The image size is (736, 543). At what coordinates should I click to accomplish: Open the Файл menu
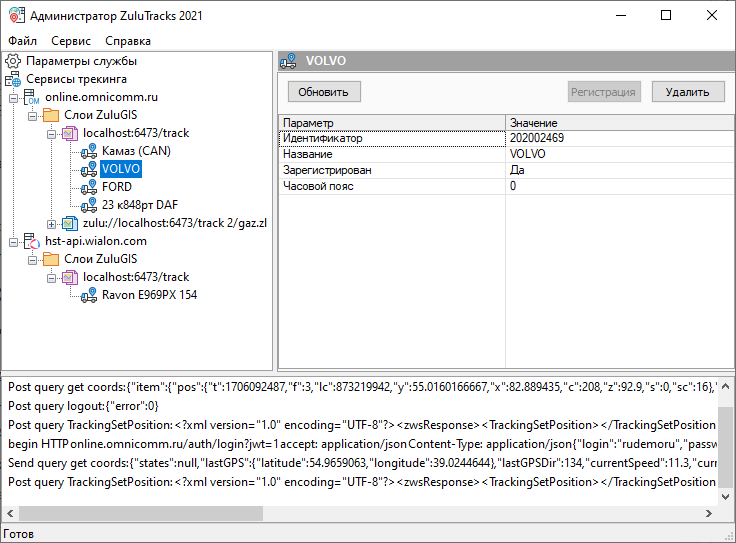[22, 41]
